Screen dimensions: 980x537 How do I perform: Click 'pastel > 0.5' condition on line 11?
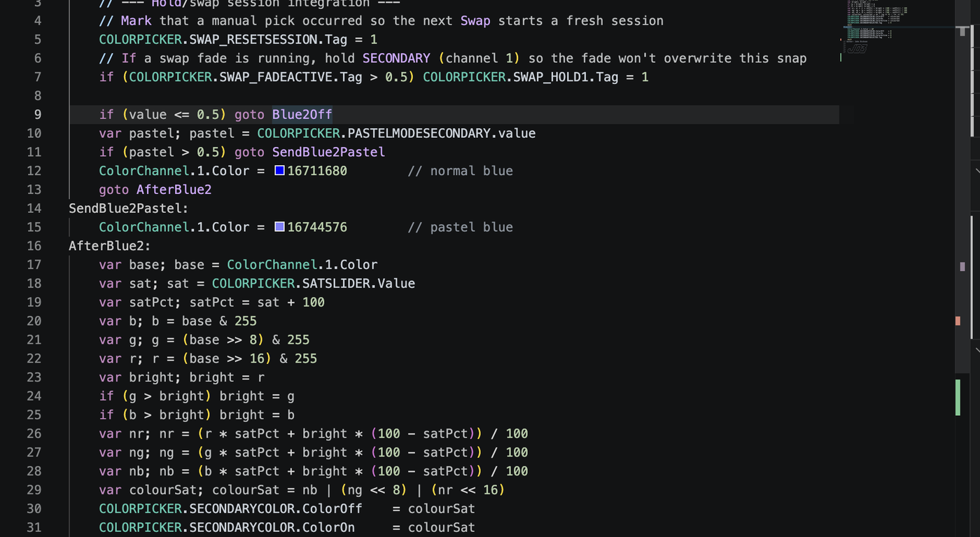click(x=174, y=153)
